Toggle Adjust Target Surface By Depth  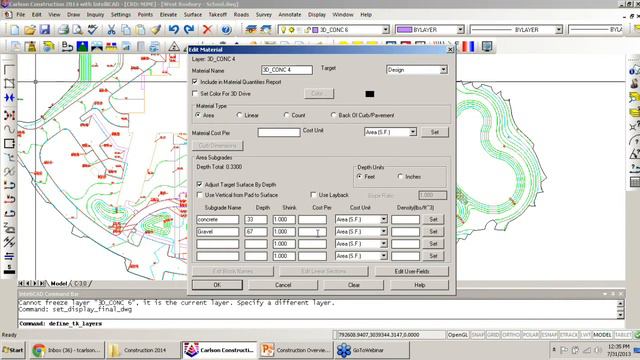click(200, 184)
